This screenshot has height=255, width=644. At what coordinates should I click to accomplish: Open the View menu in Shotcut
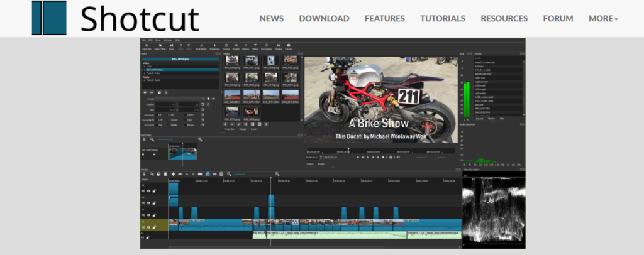(x=158, y=40)
